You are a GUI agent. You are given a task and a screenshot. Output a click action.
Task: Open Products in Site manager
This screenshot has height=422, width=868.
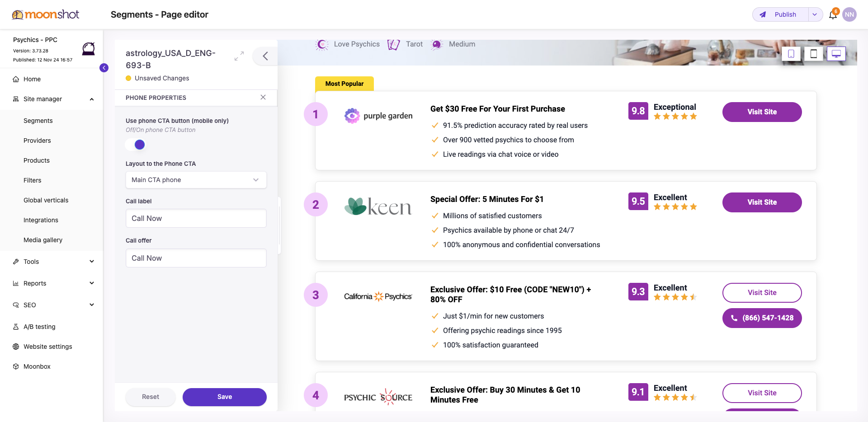pyautogui.click(x=37, y=160)
